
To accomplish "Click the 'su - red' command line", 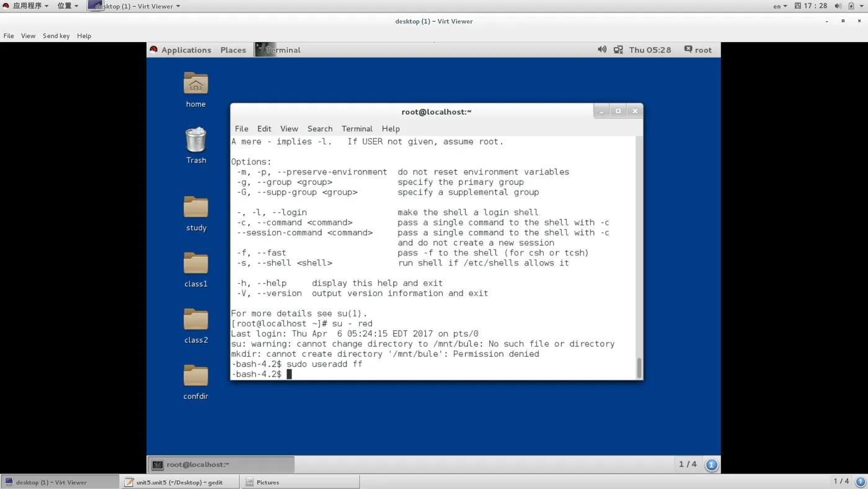I will click(301, 323).
